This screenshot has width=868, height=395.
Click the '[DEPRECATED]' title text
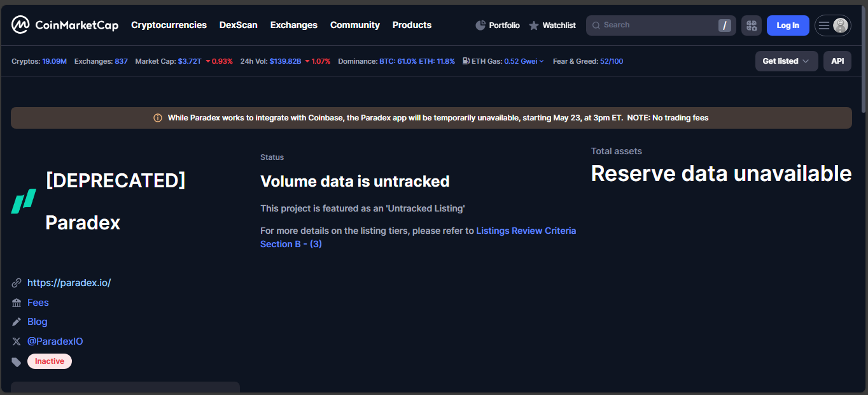tap(116, 180)
